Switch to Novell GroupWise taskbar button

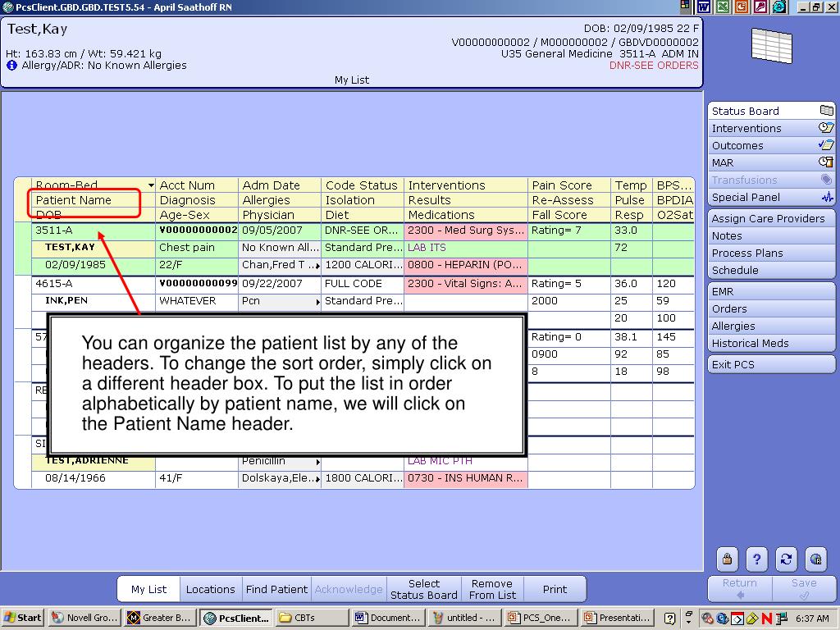84,618
